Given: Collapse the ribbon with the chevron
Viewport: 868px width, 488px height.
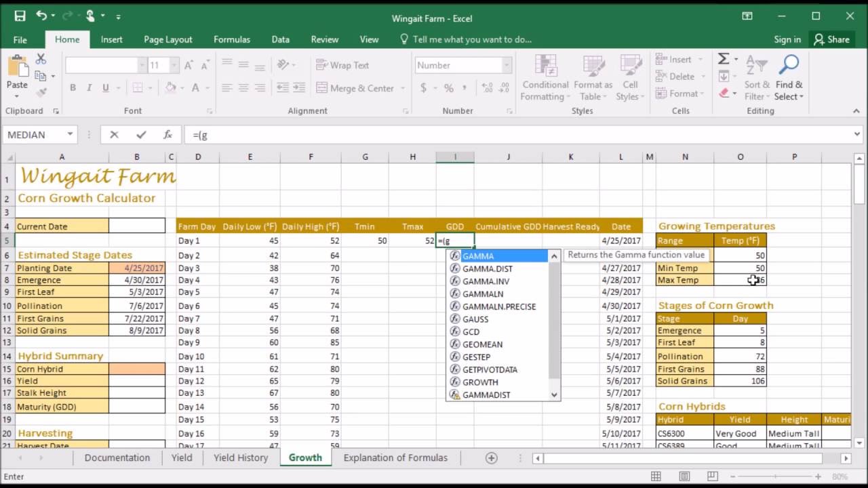Looking at the screenshot, I should [858, 110].
